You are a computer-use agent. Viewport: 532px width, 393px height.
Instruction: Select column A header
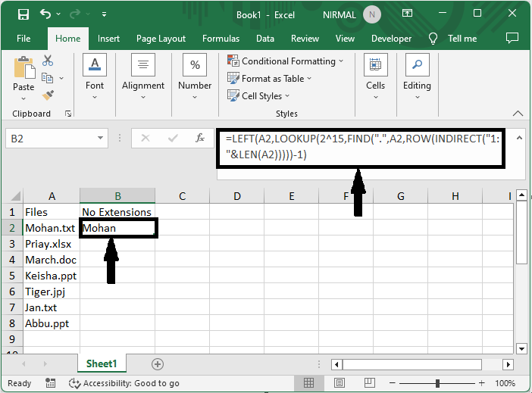[52, 196]
